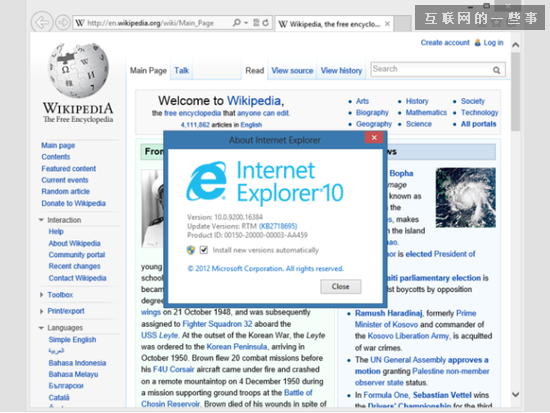Open About Wikipedia sidebar link

pyautogui.click(x=74, y=243)
